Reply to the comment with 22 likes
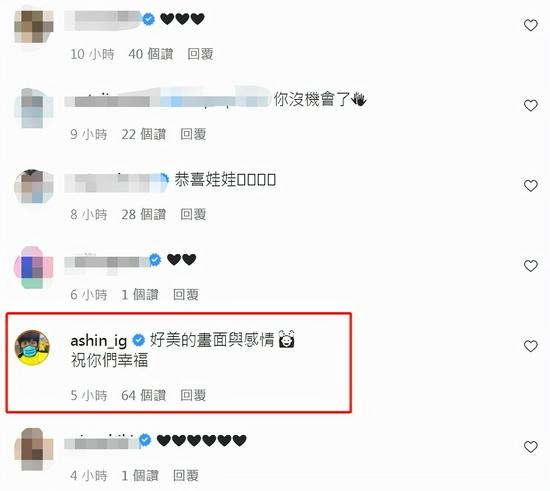Image resolution: width=550 pixels, height=491 pixels. pos(193,134)
